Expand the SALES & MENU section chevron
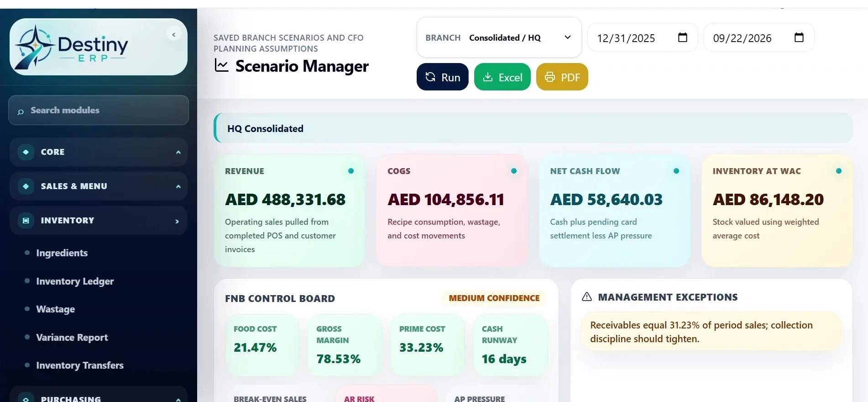 (x=178, y=186)
